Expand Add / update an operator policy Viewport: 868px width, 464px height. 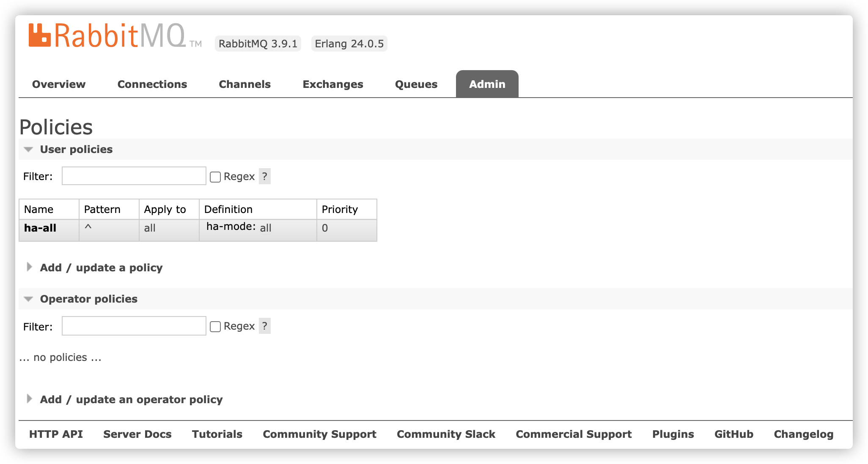131,399
